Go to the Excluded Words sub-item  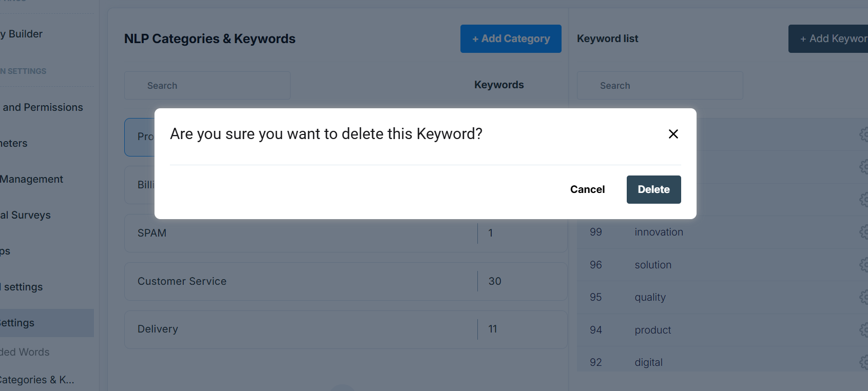(26, 352)
